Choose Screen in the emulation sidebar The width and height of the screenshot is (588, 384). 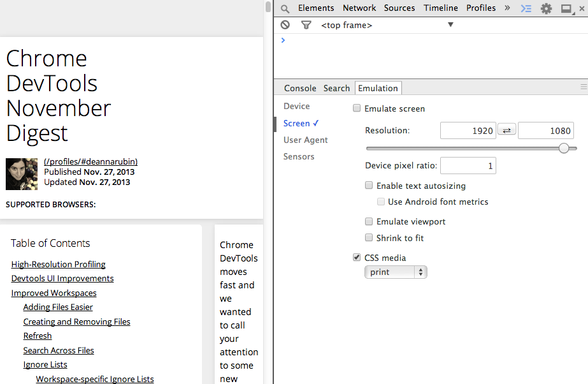pyautogui.click(x=301, y=123)
